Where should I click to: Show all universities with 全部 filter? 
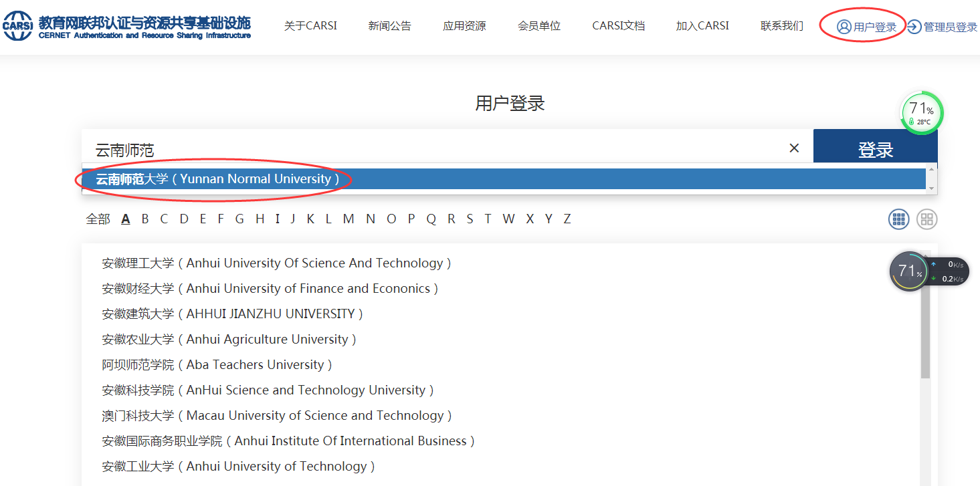(x=98, y=219)
